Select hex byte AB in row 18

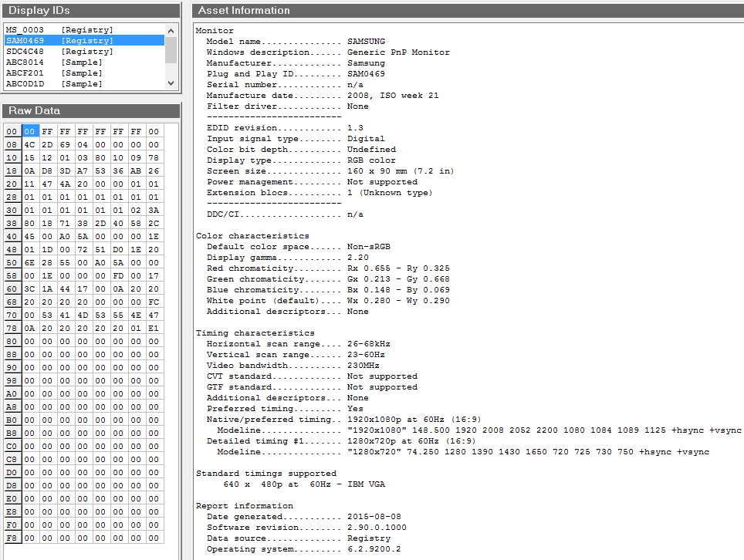(136, 170)
